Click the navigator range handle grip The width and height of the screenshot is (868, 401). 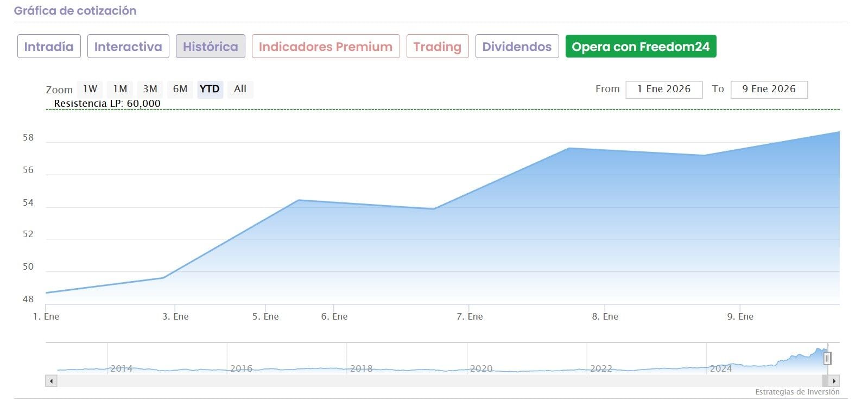pyautogui.click(x=827, y=358)
